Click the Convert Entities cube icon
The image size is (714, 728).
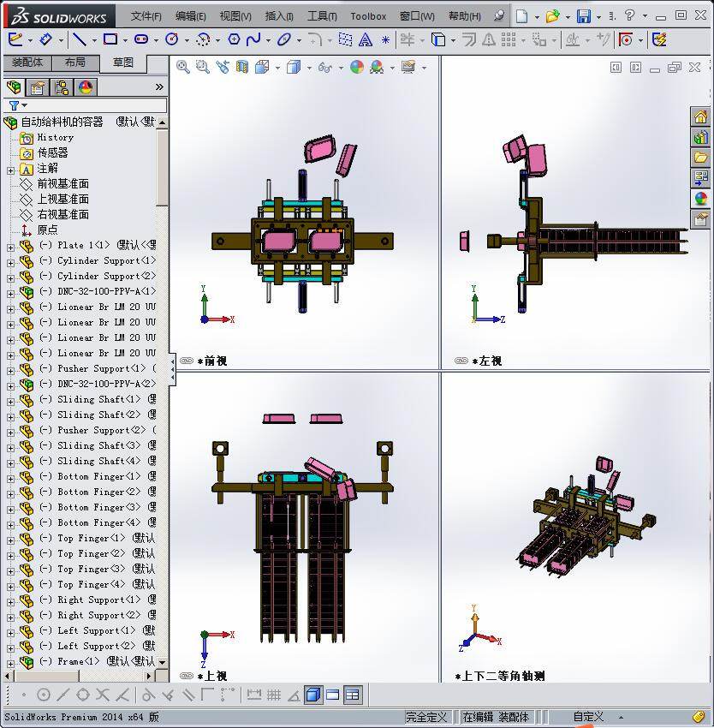tap(437, 40)
